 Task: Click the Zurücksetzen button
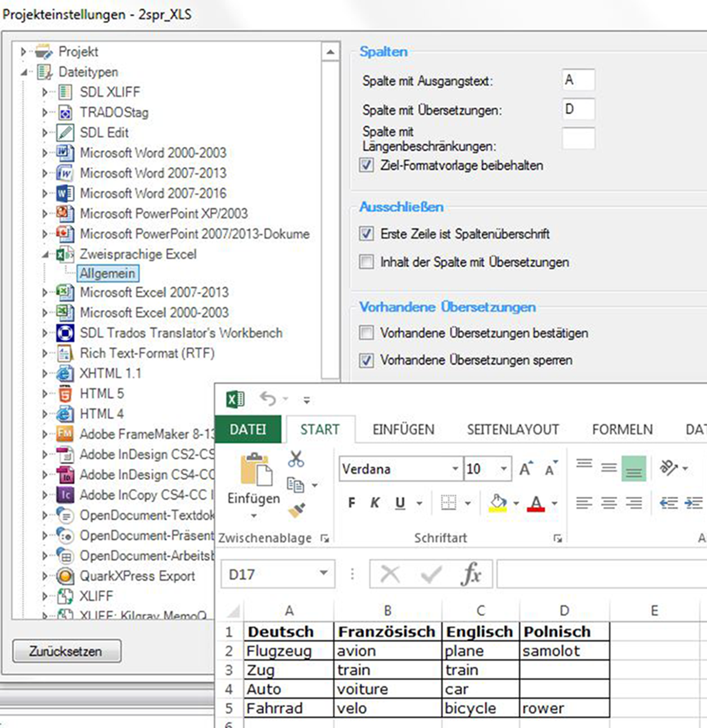pos(66,651)
